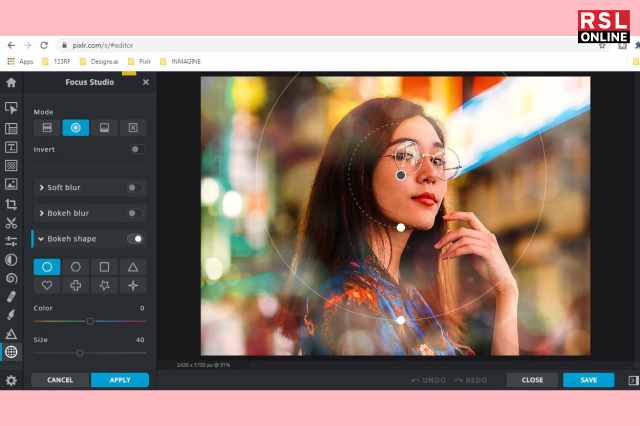The height and width of the screenshot is (426, 640).
Task: Open the Pixlr home icon
Action: 11,83
